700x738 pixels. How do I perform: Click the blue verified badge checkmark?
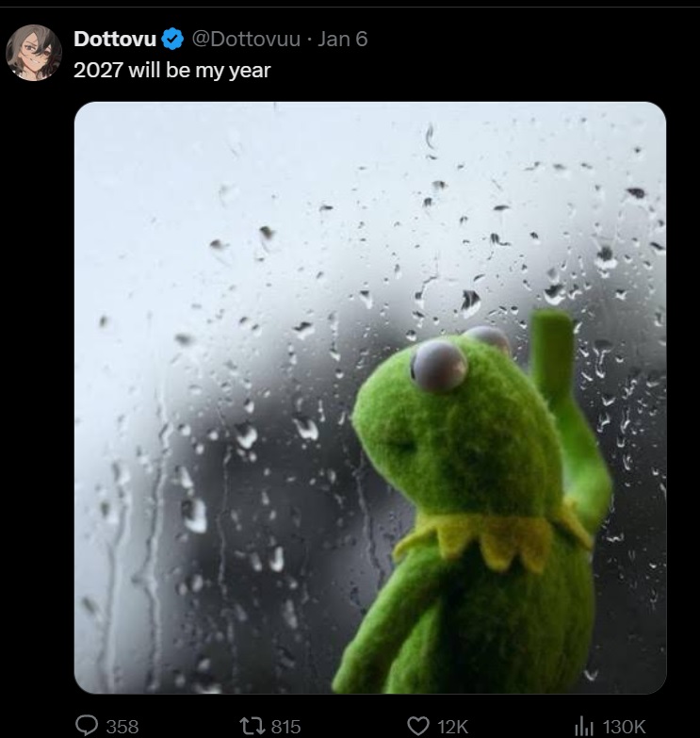click(172, 39)
